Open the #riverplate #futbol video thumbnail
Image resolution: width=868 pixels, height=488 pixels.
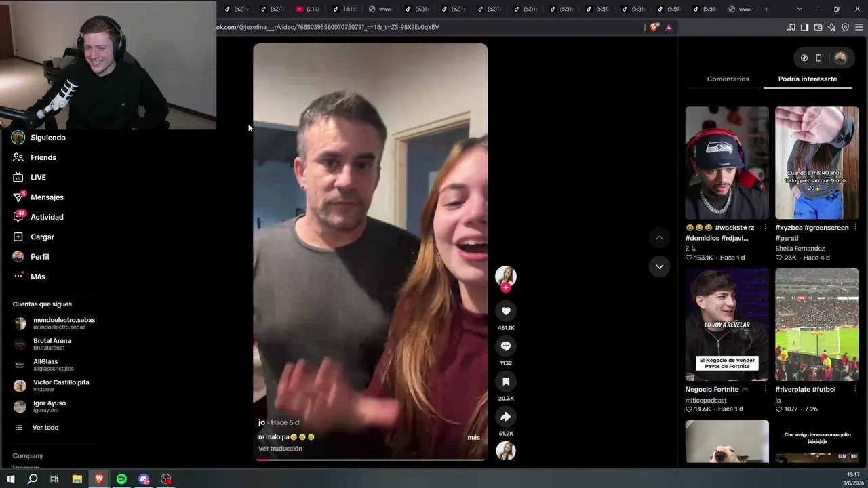tap(817, 325)
